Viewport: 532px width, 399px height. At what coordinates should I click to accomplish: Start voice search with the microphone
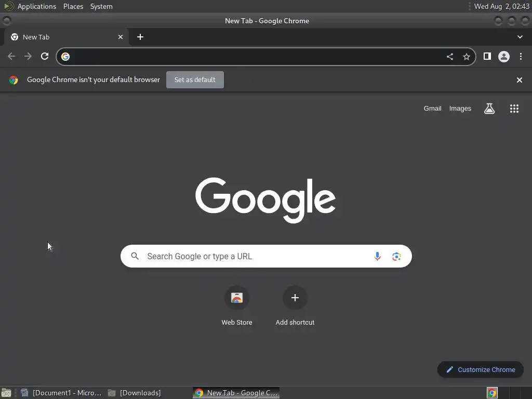coord(377,256)
